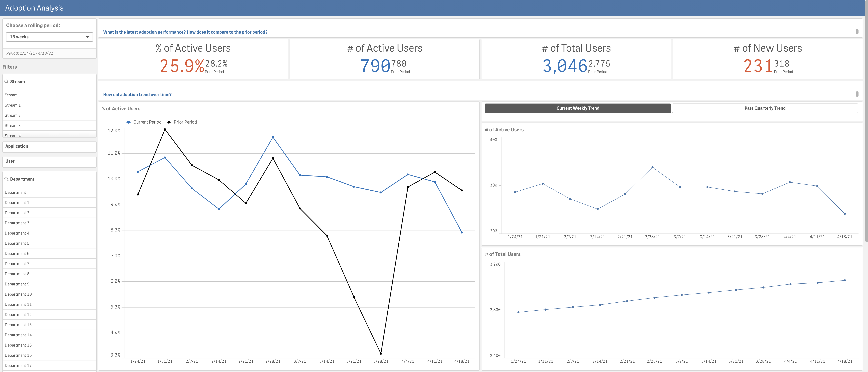868x372 pixels.
Task: Select Department 11 in the filter list
Action: point(49,304)
